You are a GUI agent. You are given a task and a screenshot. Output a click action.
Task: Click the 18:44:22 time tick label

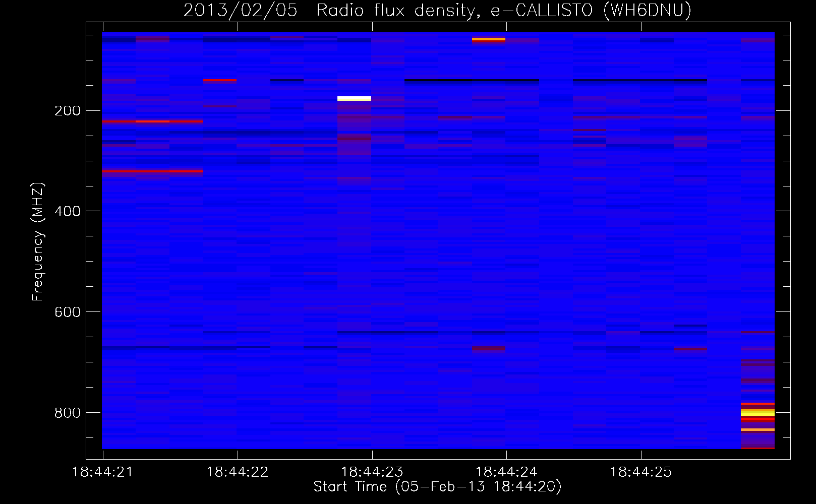click(237, 472)
